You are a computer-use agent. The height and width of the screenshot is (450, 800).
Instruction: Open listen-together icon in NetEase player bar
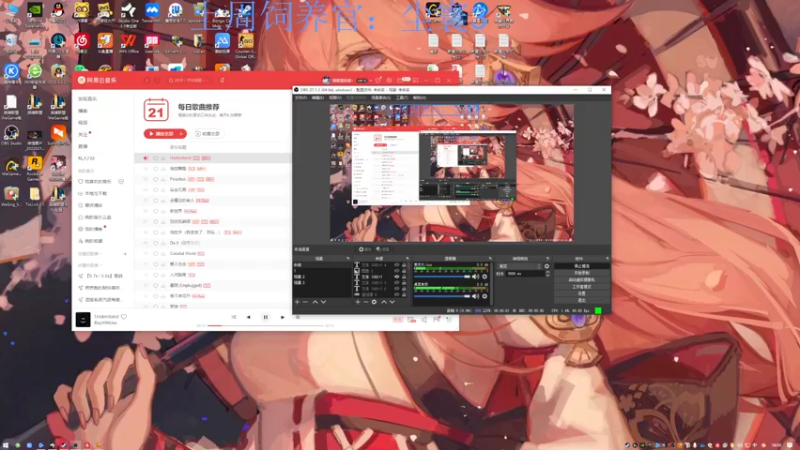coord(436,320)
